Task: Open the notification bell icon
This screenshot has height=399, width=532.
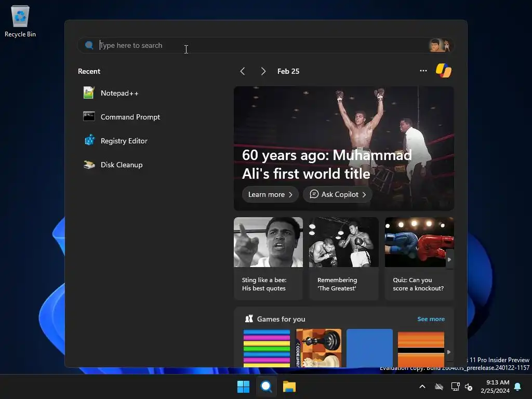Action: point(518,387)
